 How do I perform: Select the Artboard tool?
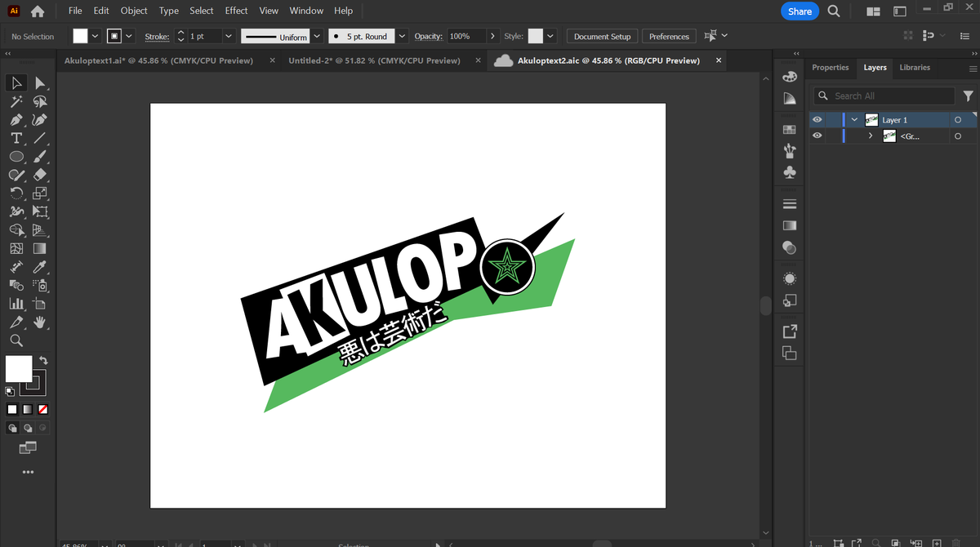pos(40,304)
